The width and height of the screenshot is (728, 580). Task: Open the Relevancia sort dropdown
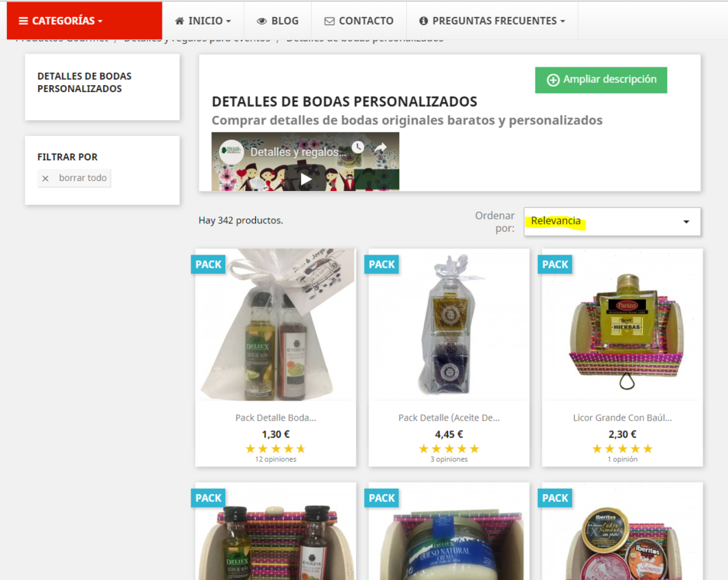pos(612,221)
